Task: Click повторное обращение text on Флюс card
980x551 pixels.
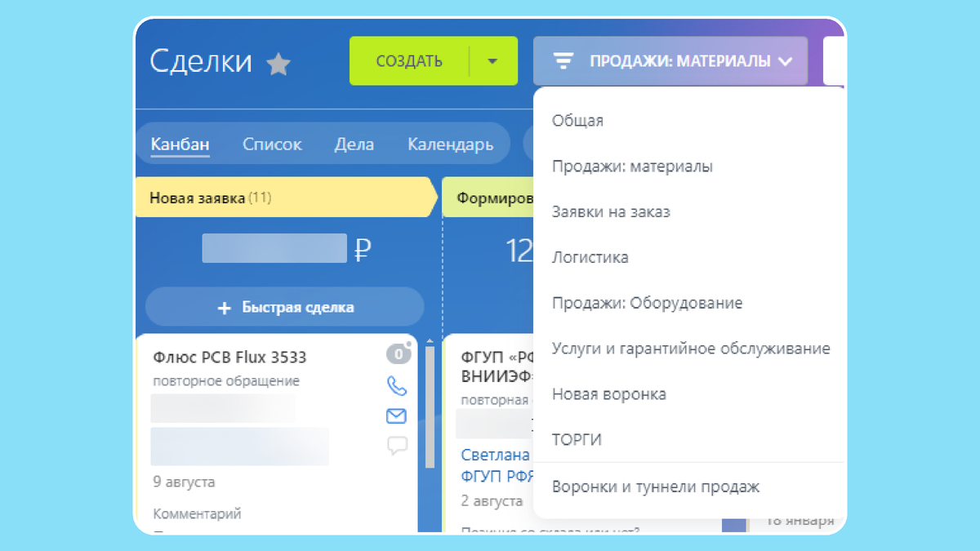Action: pos(226,381)
